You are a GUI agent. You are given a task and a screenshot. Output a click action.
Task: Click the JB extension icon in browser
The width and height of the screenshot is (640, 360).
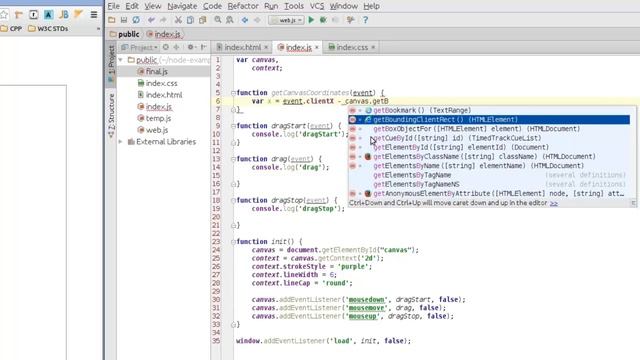point(63,15)
